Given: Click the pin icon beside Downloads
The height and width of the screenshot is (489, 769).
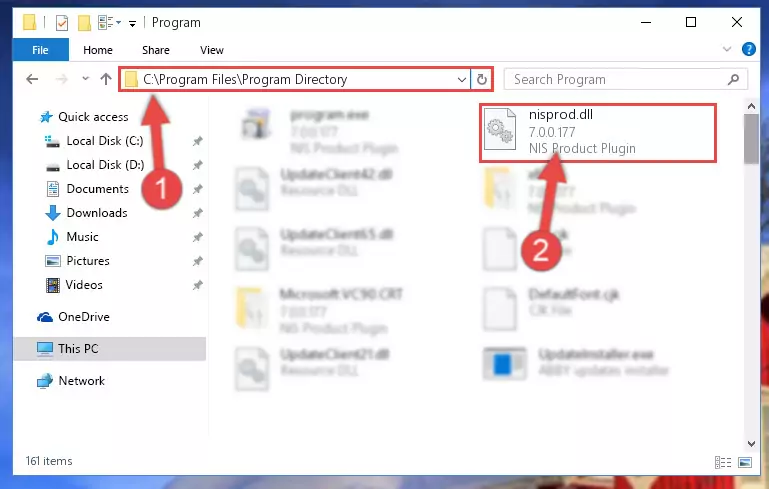Looking at the screenshot, I should pyautogui.click(x=197, y=213).
